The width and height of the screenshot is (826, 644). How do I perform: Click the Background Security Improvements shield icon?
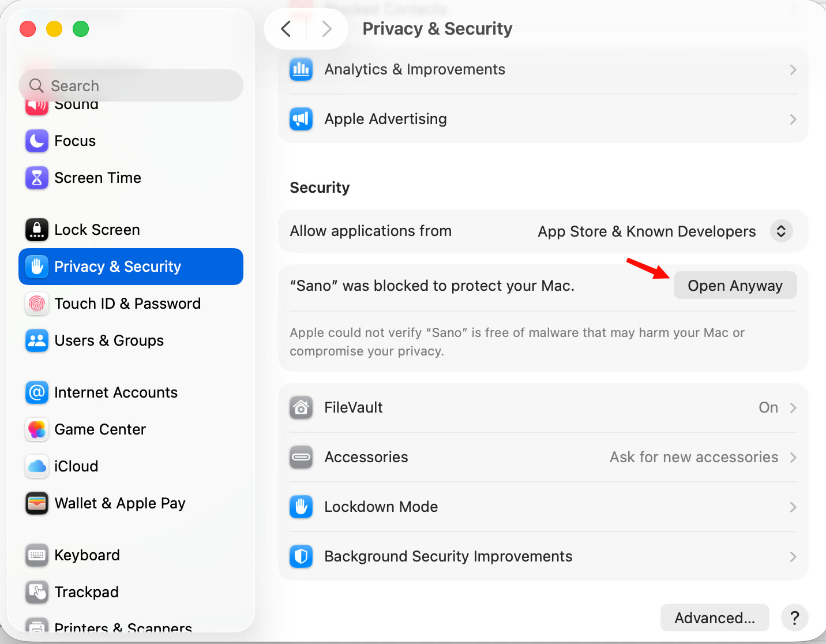[x=301, y=556]
